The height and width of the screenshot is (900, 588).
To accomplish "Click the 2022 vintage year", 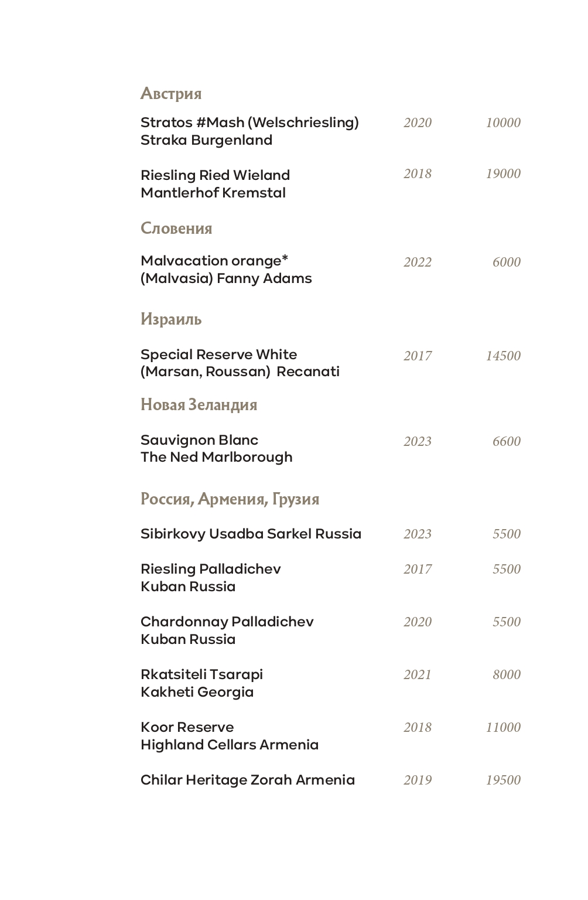I will (x=417, y=262).
